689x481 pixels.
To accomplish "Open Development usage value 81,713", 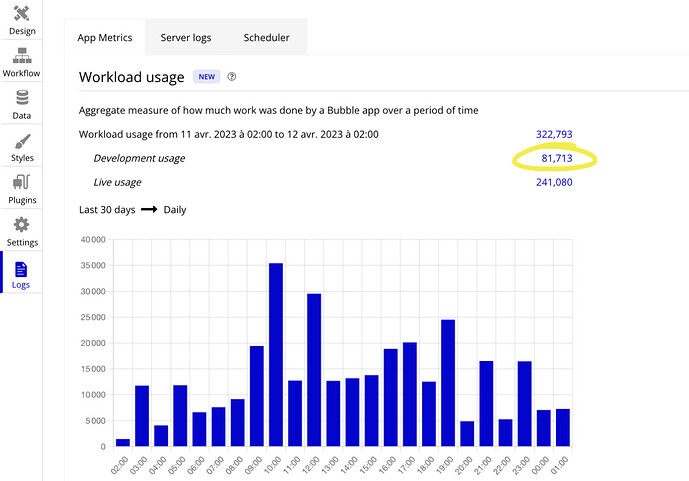I will point(557,158).
